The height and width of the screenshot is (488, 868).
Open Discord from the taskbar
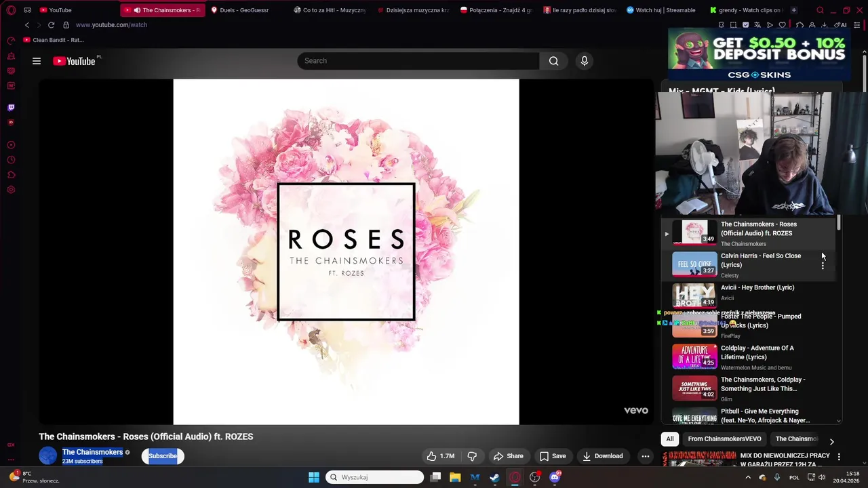click(555, 477)
